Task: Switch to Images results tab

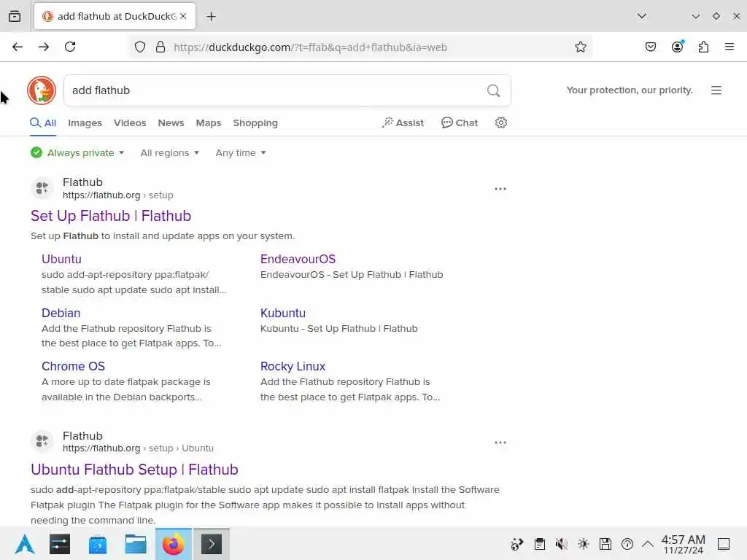Action: click(85, 122)
